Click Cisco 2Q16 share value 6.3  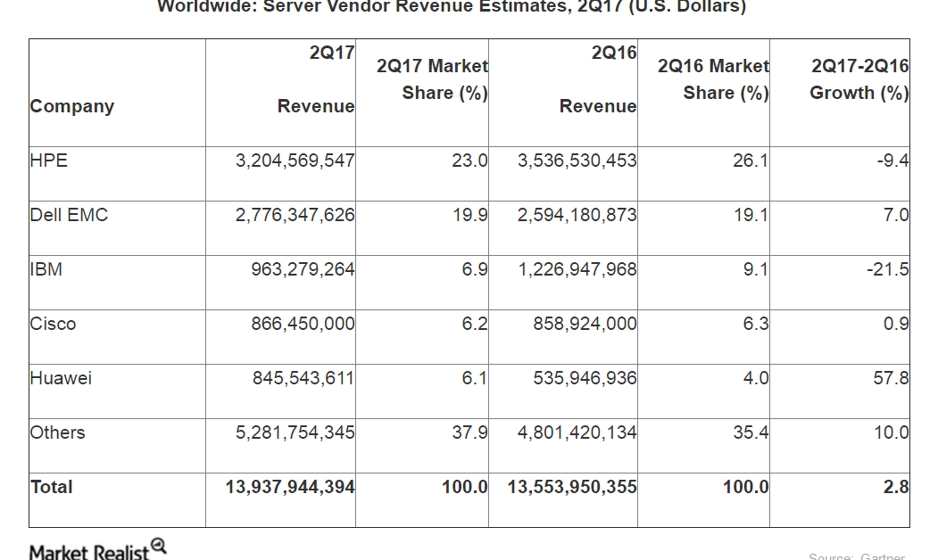[756, 324]
